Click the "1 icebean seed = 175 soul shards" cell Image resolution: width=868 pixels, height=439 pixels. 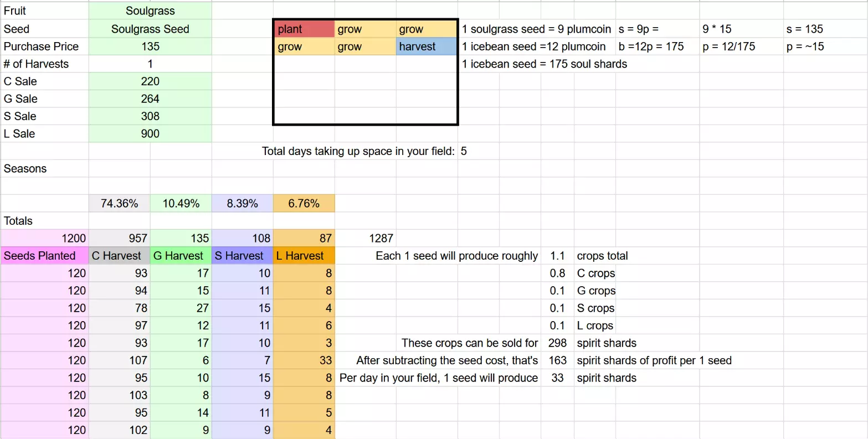click(545, 64)
